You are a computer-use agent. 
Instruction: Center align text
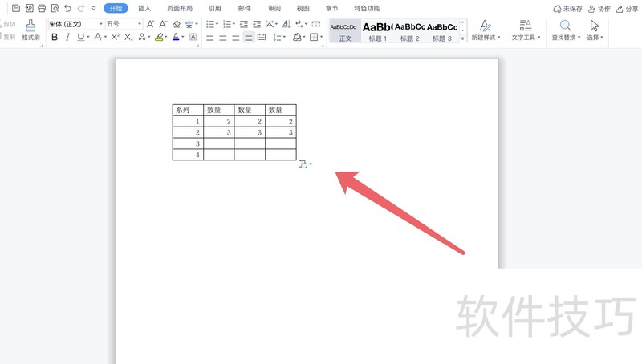coord(223,37)
